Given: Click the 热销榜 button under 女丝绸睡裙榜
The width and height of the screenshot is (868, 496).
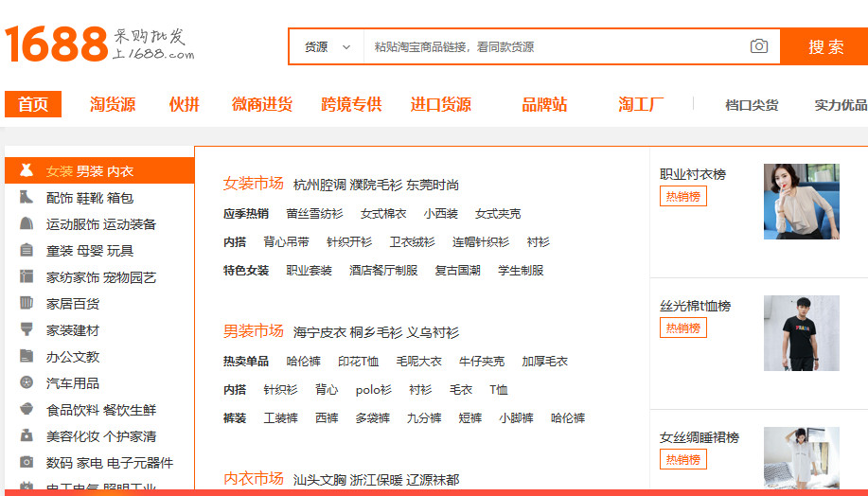Looking at the screenshot, I should [683, 459].
